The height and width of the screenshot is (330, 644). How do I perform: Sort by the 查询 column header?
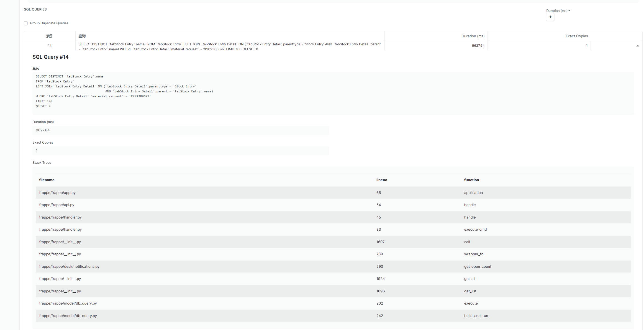82,36
